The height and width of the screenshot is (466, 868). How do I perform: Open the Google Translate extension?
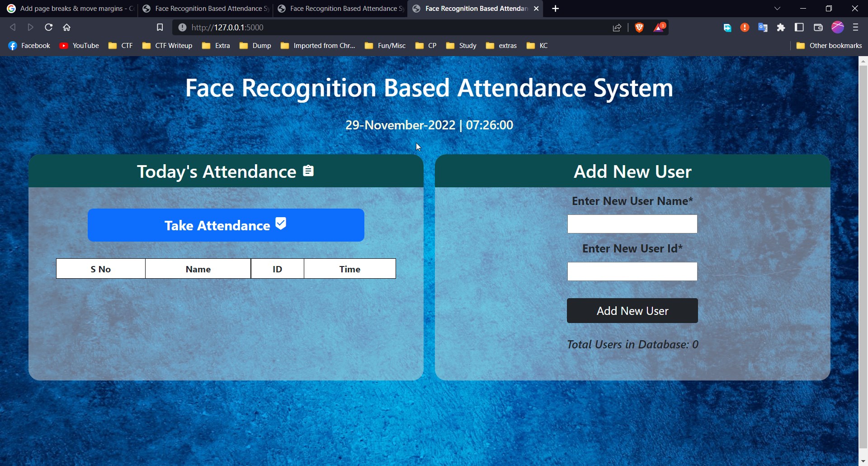(763, 27)
